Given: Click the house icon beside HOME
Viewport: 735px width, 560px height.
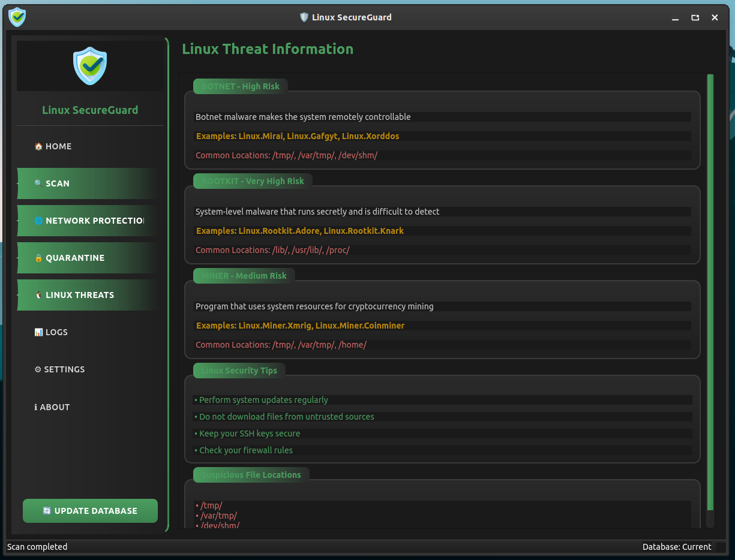Looking at the screenshot, I should point(38,146).
